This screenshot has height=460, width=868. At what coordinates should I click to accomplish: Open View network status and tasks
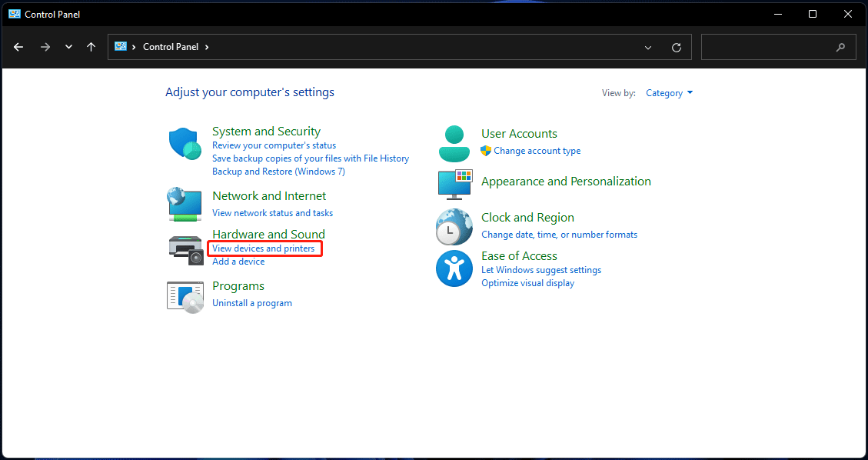(x=272, y=212)
